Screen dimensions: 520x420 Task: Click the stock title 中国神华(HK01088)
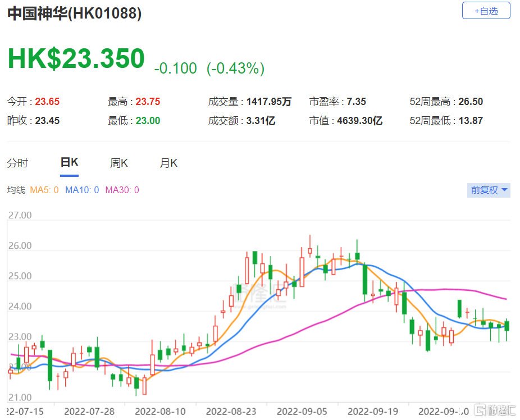75,13
